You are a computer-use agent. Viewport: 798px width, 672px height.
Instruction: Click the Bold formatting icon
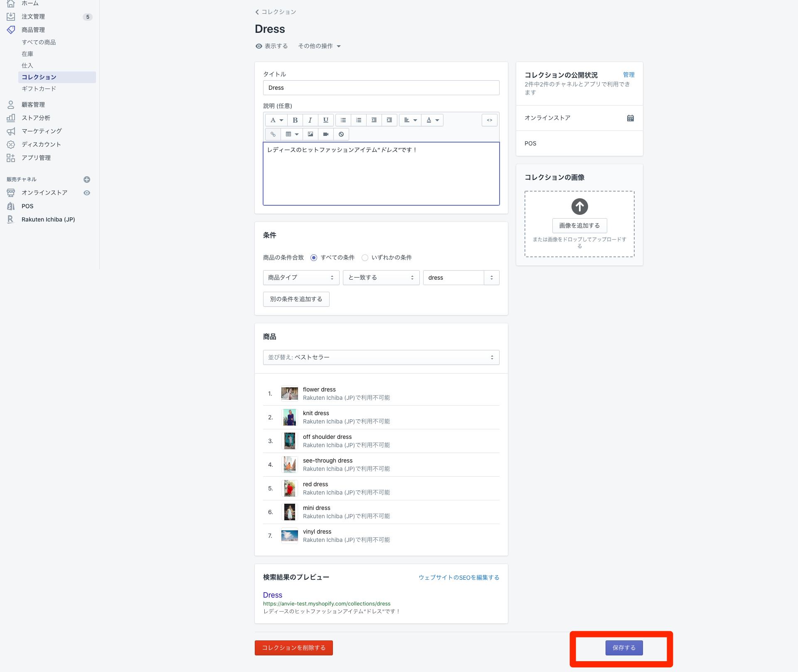[x=295, y=120]
